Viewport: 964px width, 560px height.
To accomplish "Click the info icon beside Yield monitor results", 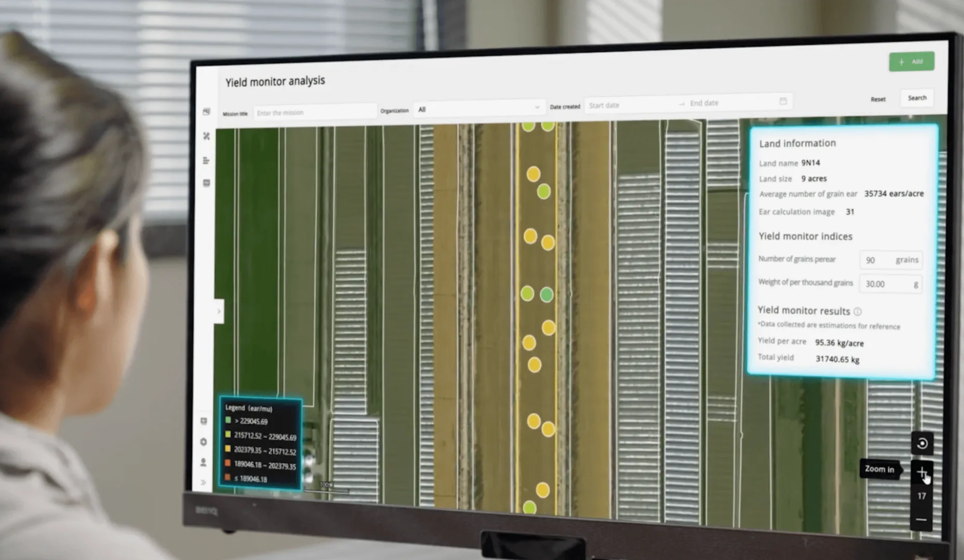I will coord(858,312).
